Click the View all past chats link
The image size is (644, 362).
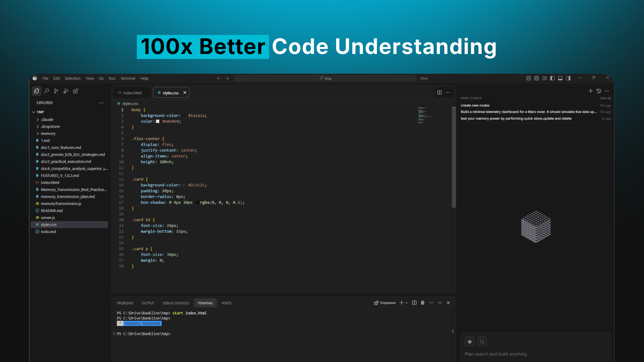[x=605, y=98]
